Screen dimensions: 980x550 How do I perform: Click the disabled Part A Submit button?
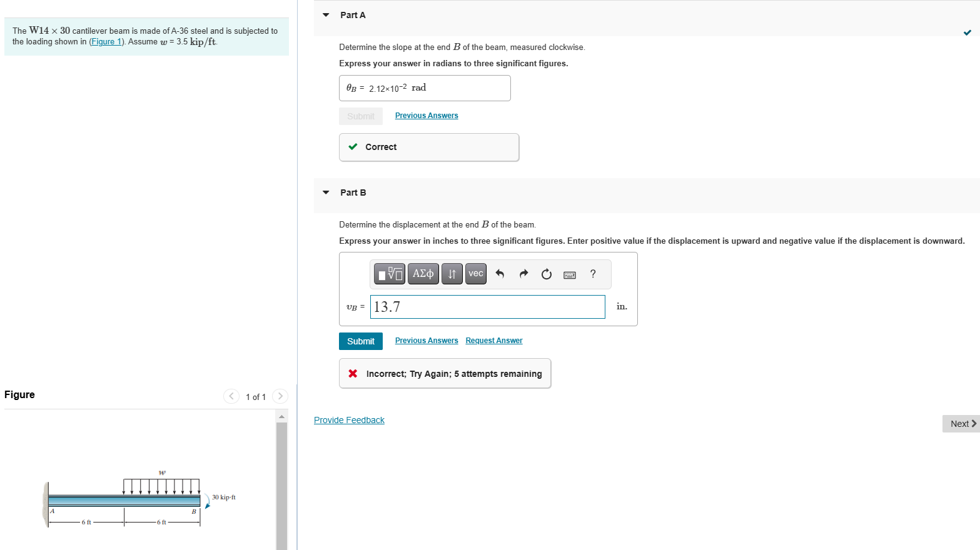(361, 116)
